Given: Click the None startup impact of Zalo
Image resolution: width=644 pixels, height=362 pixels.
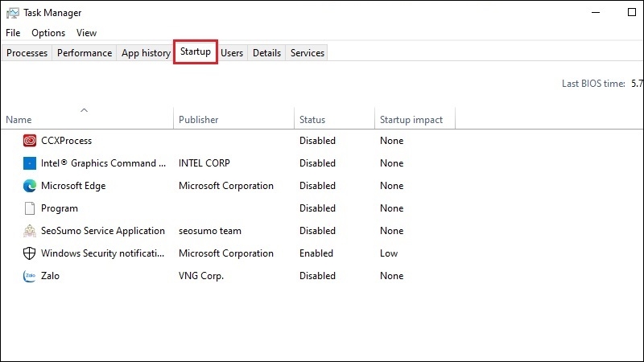Looking at the screenshot, I should pos(392,276).
